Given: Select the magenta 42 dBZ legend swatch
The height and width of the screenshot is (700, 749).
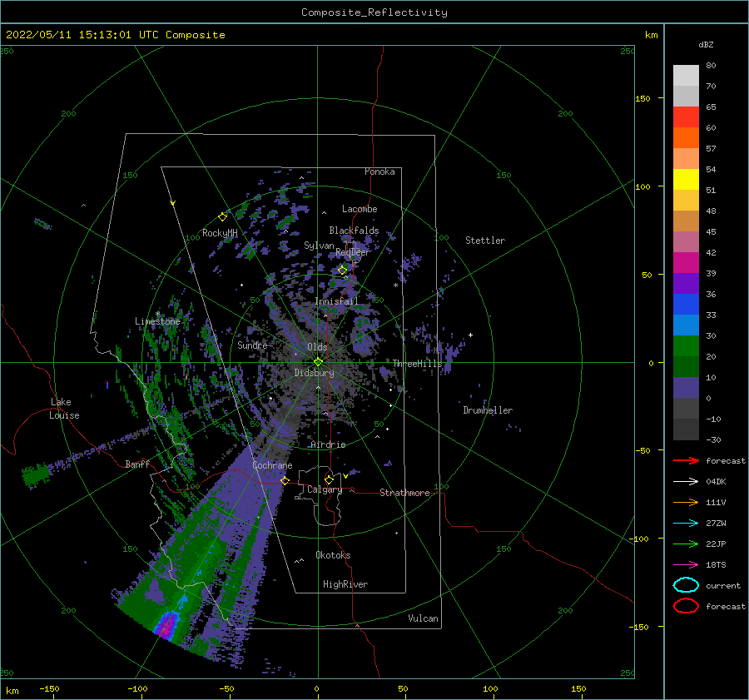Looking at the screenshot, I should point(686,262).
